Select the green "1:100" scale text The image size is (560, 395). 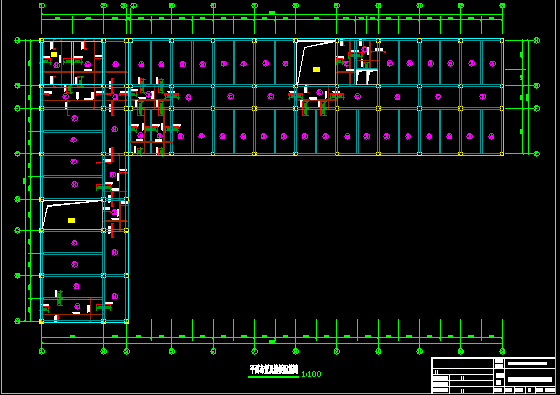point(311,374)
